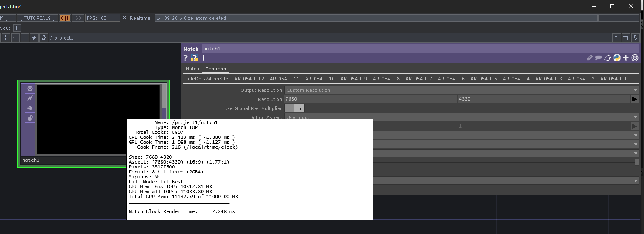Image resolution: width=644 pixels, height=234 pixels.
Task: Open the bottom-most dropdown in the parameter panel
Action: point(505,180)
